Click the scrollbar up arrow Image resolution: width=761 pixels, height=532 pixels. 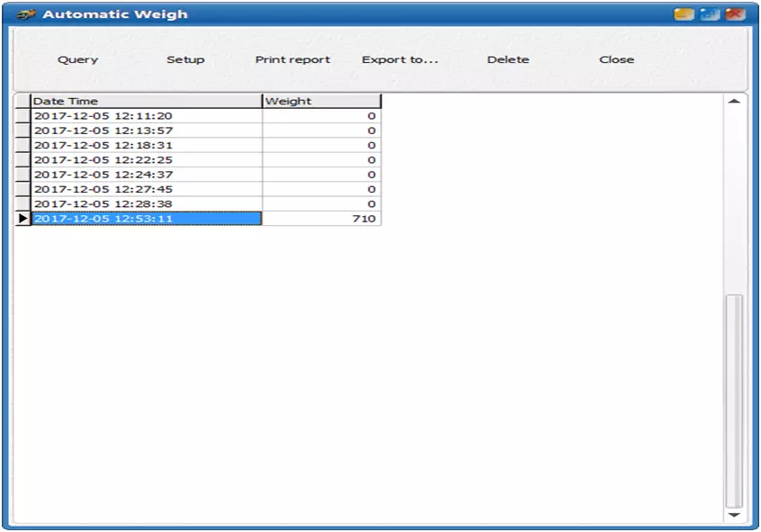coord(734,101)
